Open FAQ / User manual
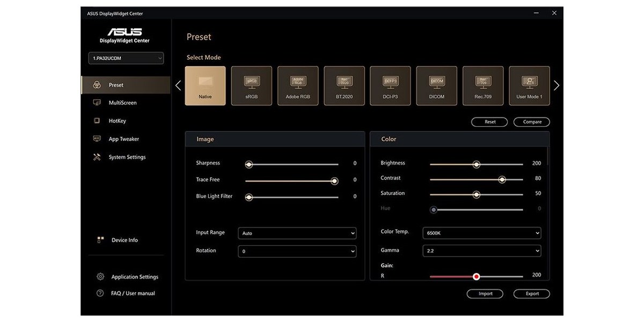Image resolution: width=644 pixels, height=322 pixels. click(x=133, y=293)
